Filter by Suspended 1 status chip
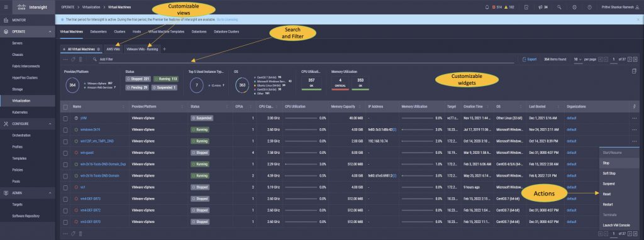644x240 pixels. [165, 87]
